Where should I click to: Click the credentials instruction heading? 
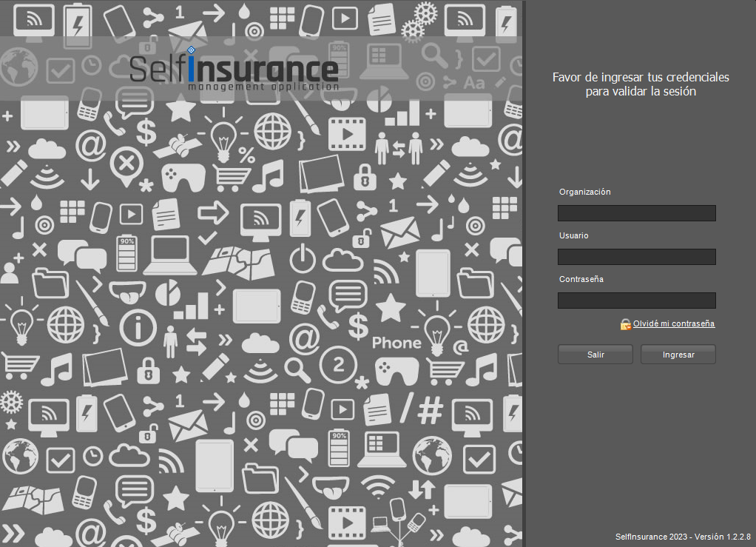[641, 84]
